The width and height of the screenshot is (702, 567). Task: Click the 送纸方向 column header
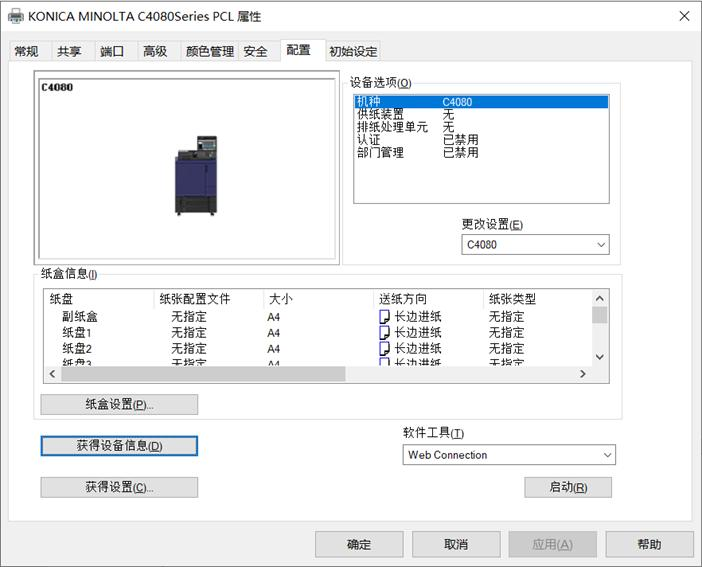428,299
